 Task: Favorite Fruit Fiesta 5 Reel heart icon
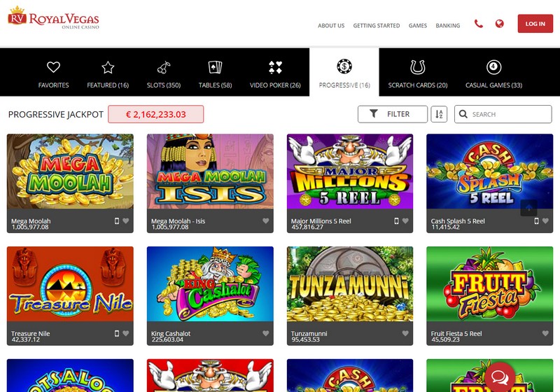click(x=545, y=333)
